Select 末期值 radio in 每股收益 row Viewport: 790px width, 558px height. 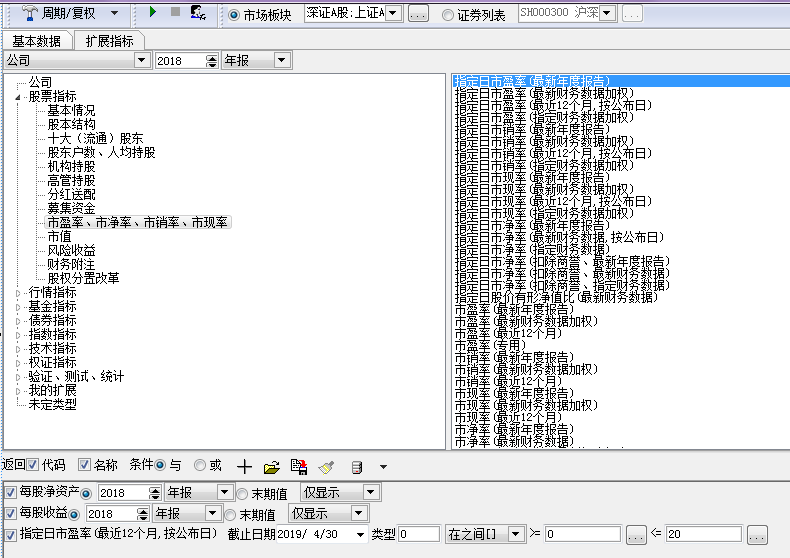[x=230, y=515]
